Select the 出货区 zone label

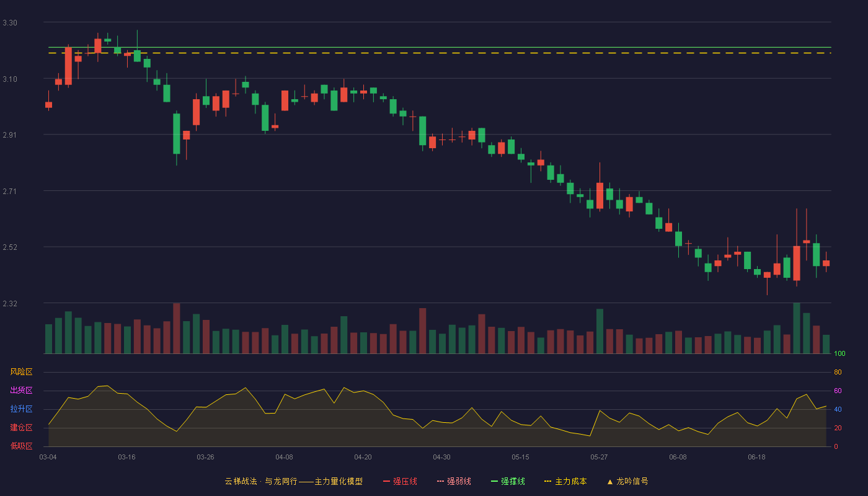tap(21, 391)
